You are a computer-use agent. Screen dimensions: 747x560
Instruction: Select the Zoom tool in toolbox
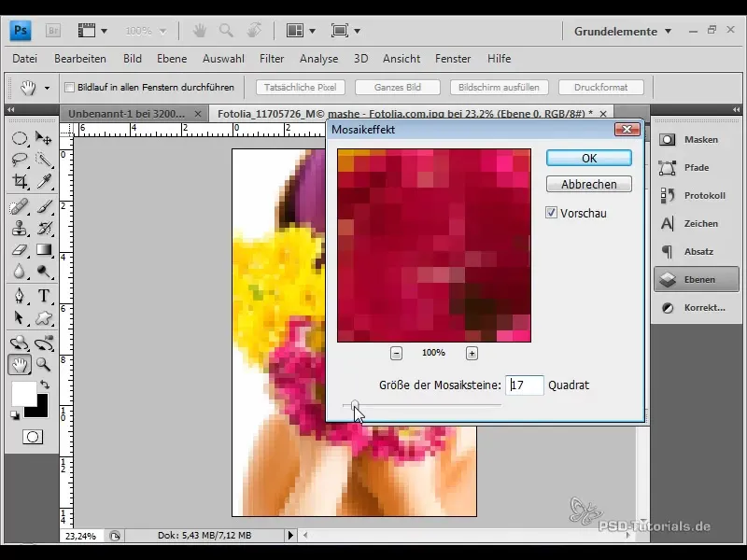pyautogui.click(x=44, y=365)
